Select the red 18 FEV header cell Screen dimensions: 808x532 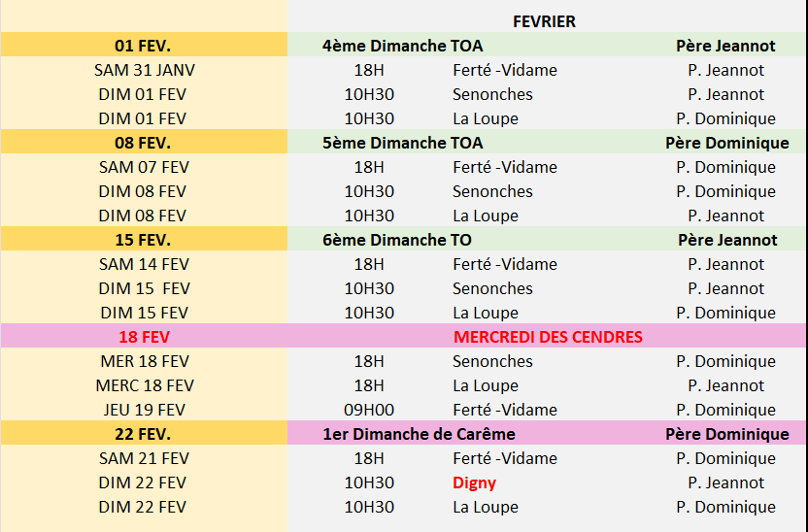coord(142,337)
